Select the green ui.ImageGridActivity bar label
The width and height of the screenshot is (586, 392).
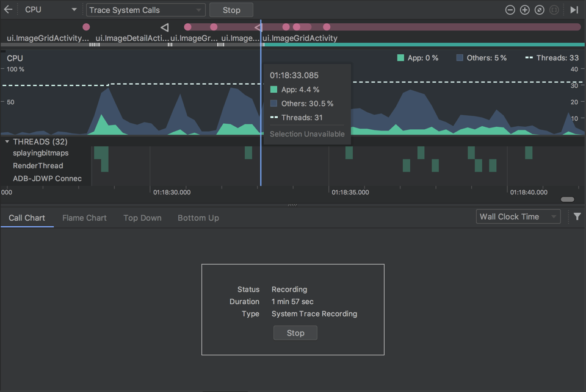pyautogui.click(x=300, y=38)
